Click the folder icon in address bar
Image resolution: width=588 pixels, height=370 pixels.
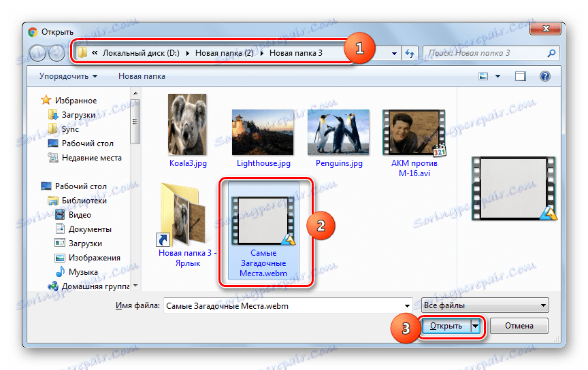pos(82,52)
